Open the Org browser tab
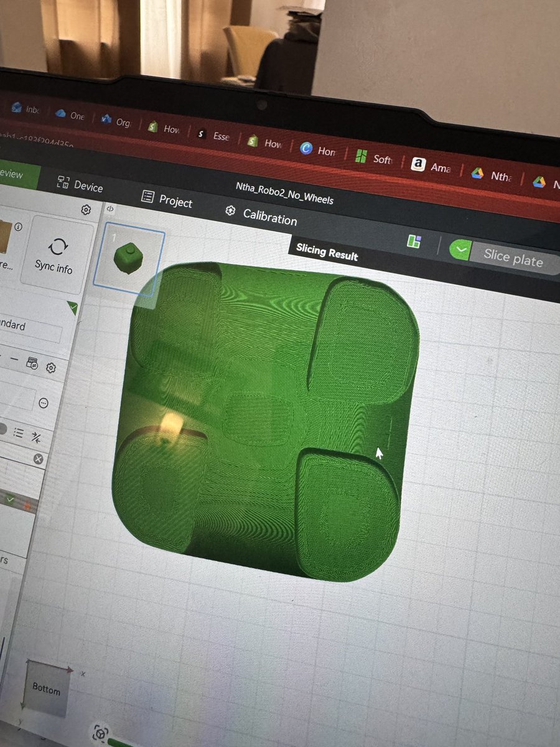560x747 pixels. tap(116, 121)
